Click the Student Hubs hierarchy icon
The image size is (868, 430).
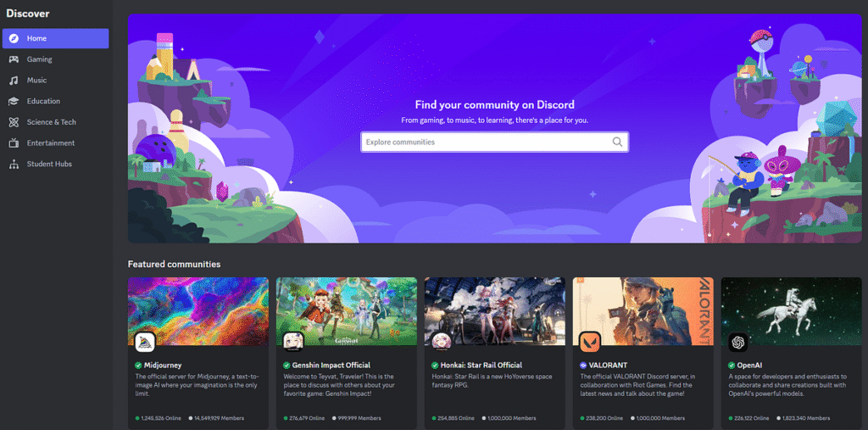(x=14, y=164)
